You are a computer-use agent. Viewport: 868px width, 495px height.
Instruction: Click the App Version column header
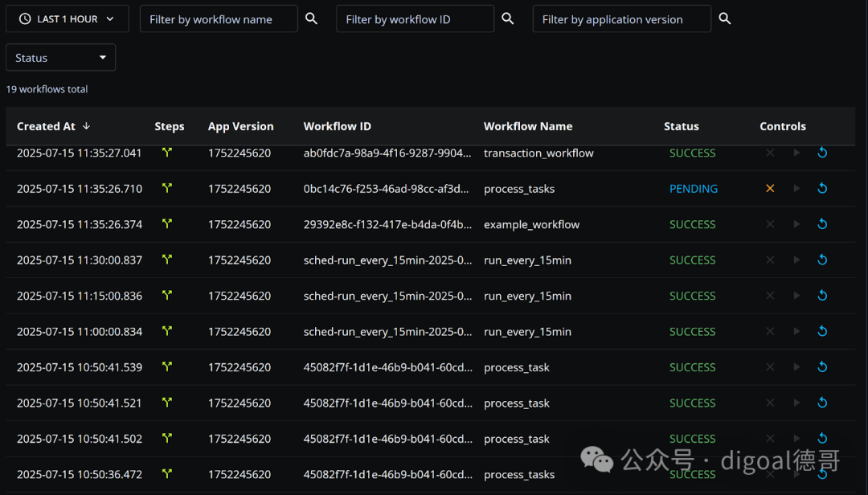click(241, 126)
